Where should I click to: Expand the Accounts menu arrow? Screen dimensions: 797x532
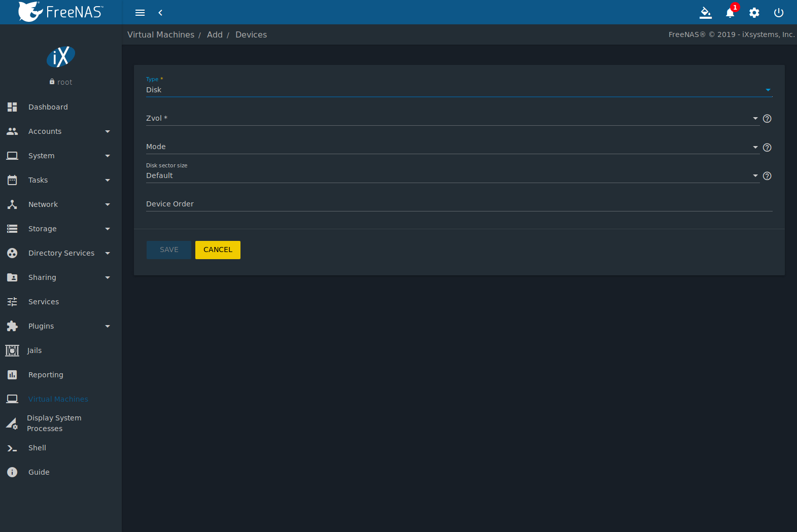(108, 131)
